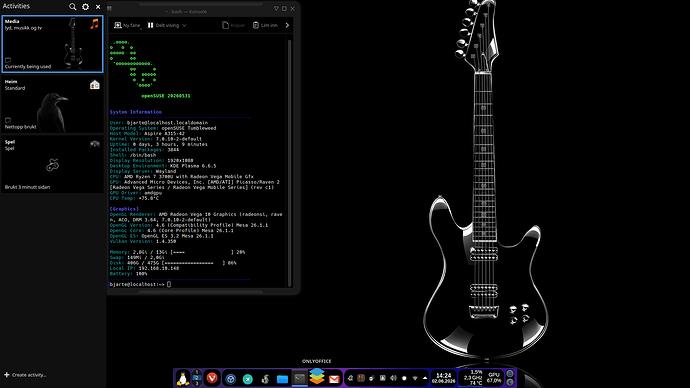Switch to the Heim activity
The height and width of the screenshot is (388, 690).
pos(52,104)
